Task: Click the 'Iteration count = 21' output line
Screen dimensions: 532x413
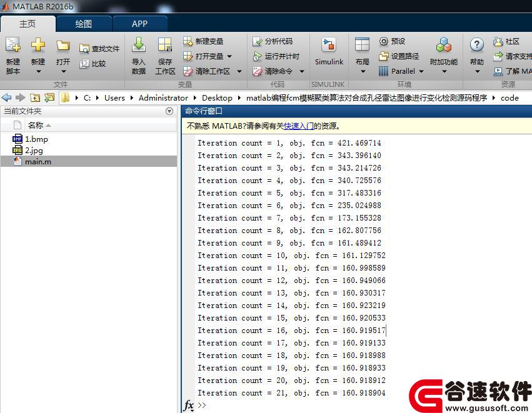Action: (291, 393)
